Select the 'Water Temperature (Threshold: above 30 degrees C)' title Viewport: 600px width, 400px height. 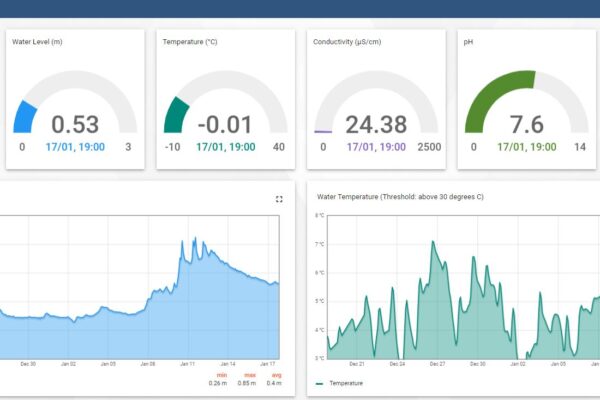(x=400, y=197)
